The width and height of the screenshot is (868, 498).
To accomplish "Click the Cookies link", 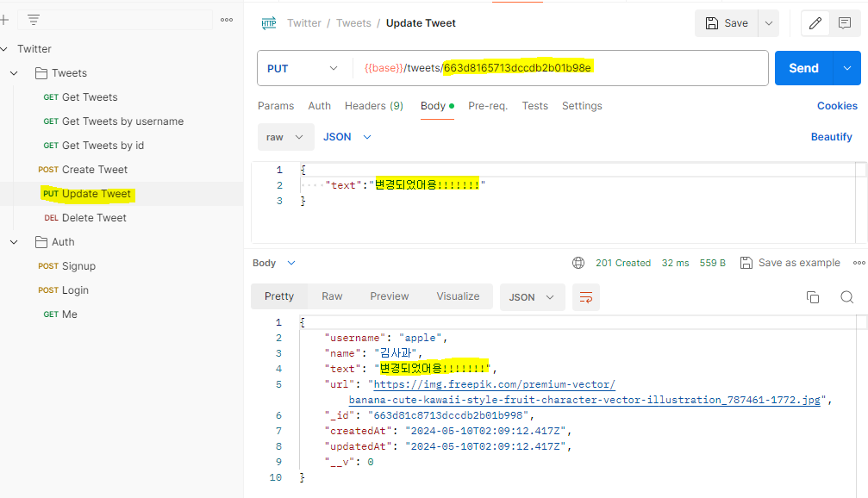I will (837, 106).
